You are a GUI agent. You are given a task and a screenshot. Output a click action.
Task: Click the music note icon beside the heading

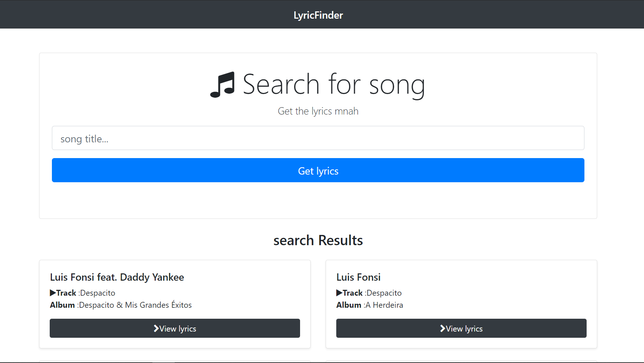pos(222,85)
